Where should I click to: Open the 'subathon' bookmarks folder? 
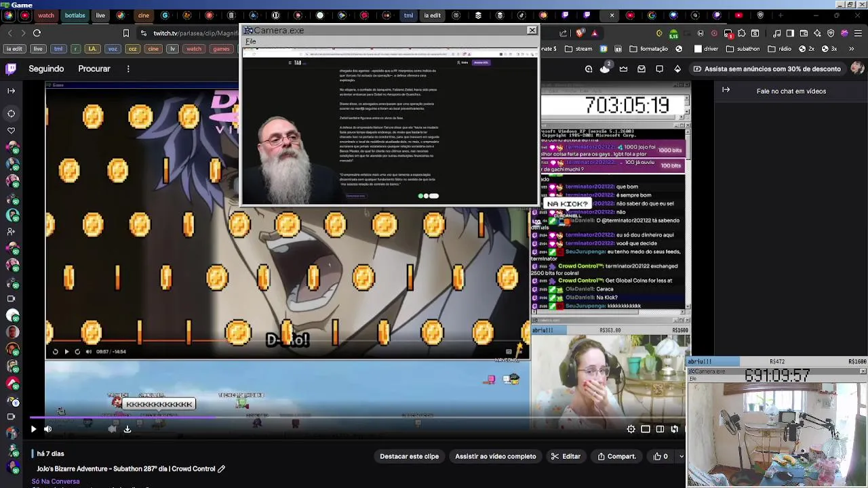(743, 49)
